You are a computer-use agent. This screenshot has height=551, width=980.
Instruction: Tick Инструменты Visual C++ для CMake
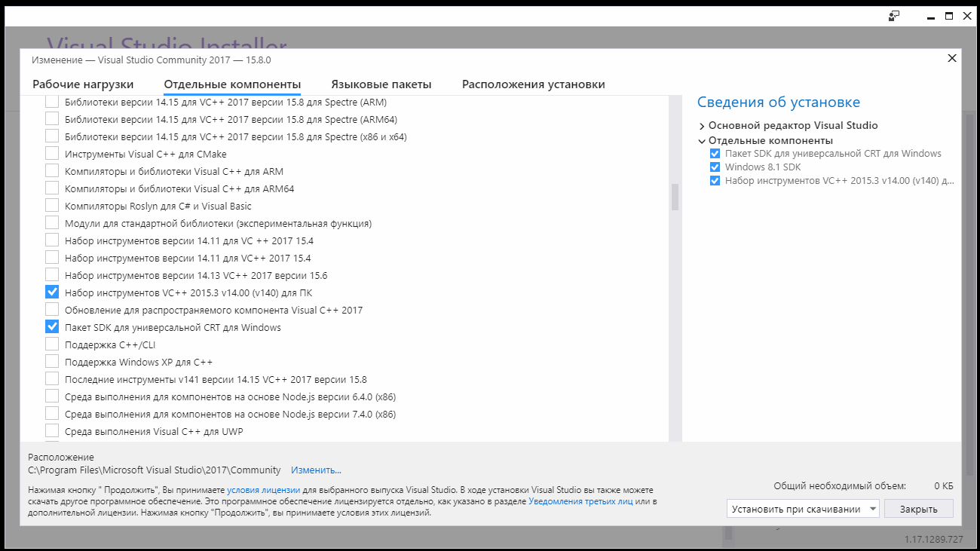(x=52, y=154)
